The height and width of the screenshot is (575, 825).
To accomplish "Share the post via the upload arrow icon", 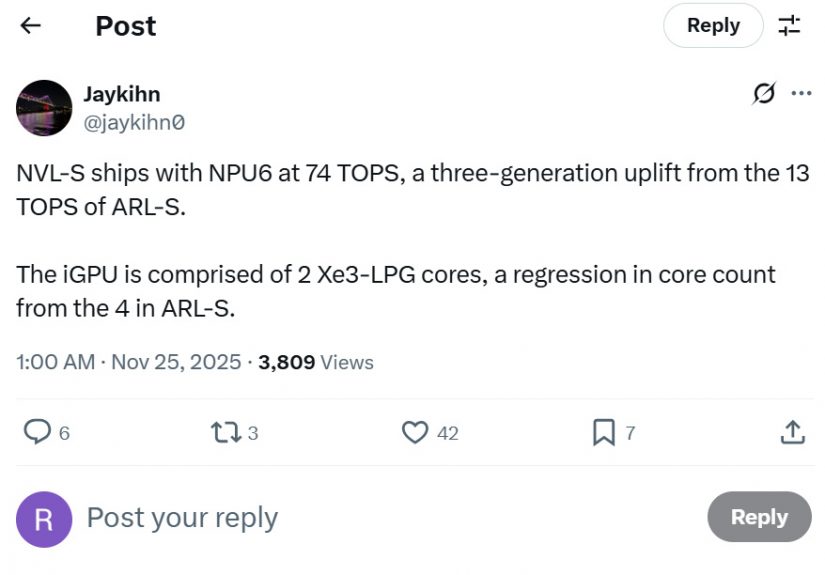I will 792,432.
